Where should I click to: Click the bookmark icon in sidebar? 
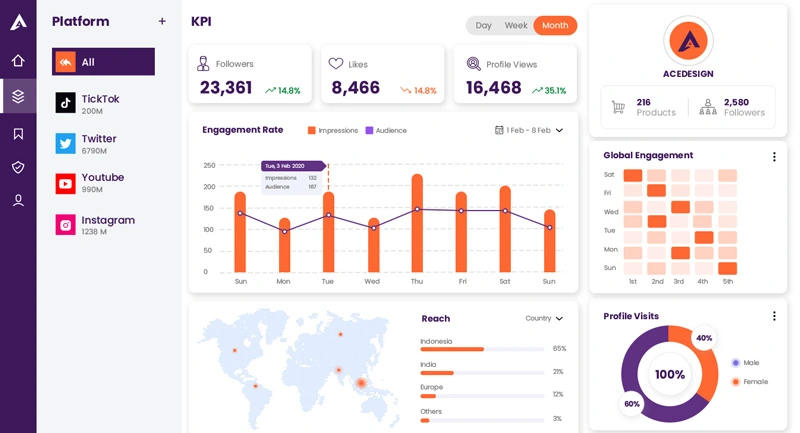coord(18,134)
